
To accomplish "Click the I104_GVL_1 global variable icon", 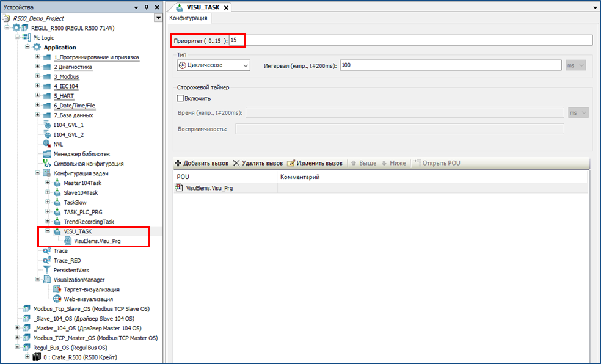I will tap(48, 125).
